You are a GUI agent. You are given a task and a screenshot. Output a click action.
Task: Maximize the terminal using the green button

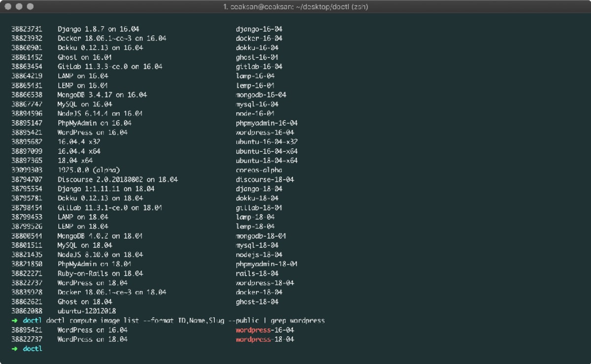(x=30, y=6)
